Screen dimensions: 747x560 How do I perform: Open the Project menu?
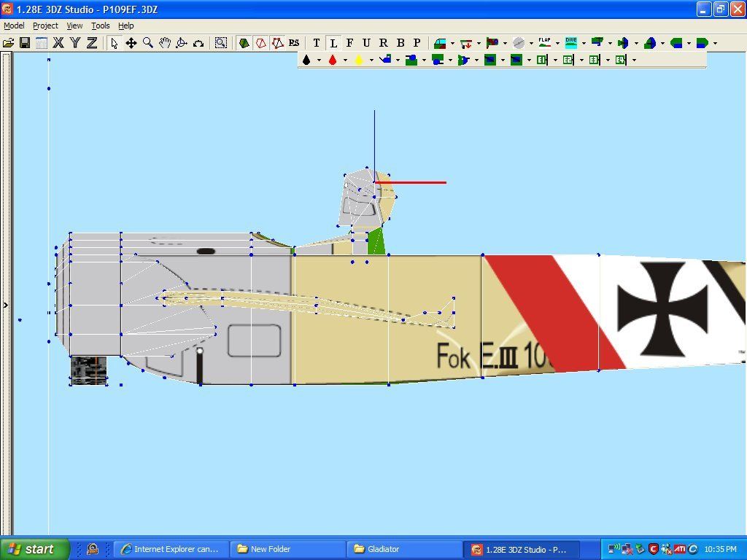click(45, 26)
